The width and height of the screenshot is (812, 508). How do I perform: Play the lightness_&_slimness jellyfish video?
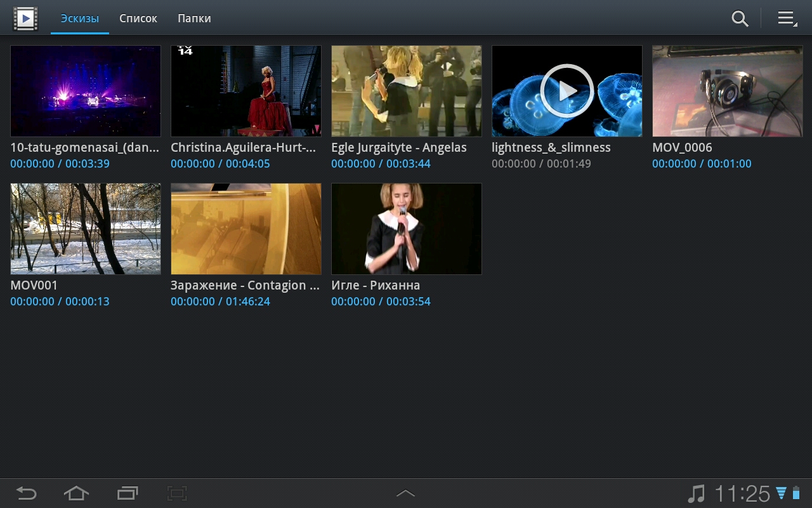(x=566, y=91)
